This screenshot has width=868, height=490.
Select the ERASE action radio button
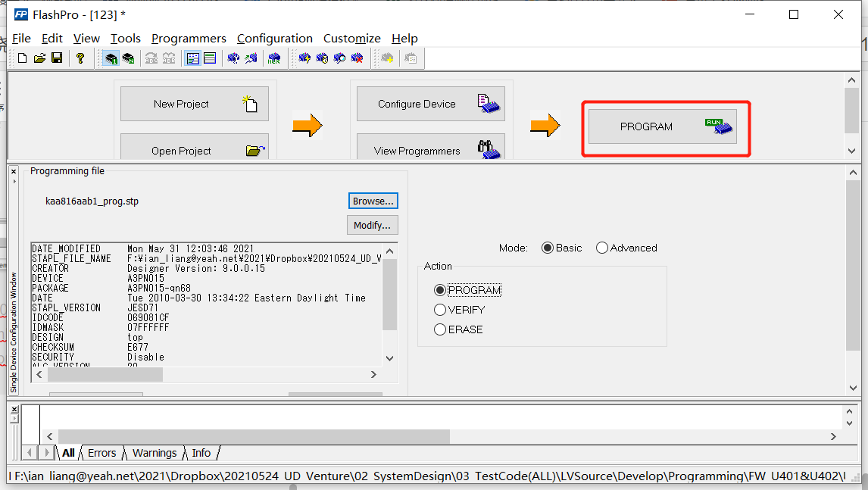(x=440, y=329)
